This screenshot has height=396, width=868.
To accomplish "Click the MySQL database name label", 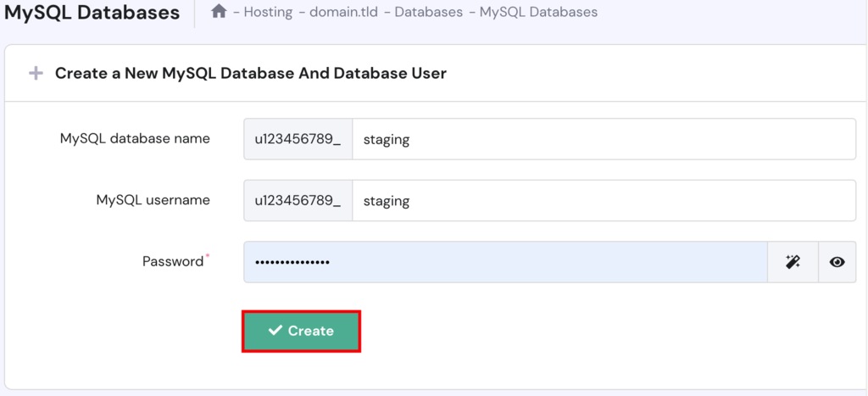I will point(135,138).
